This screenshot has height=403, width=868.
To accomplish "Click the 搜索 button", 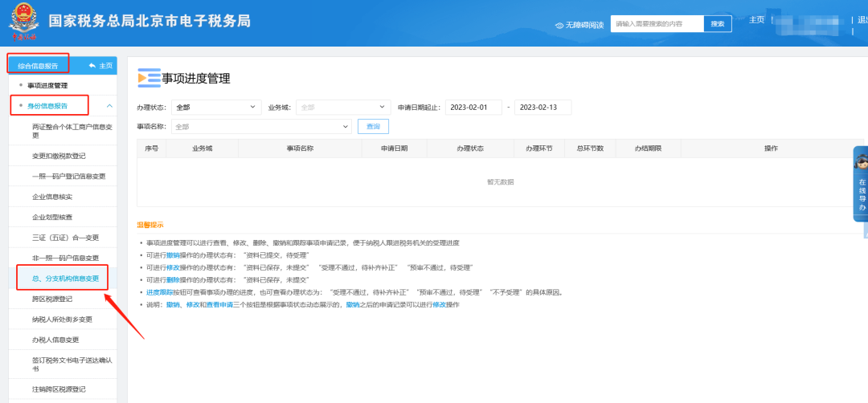I will click(x=718, y=24).
